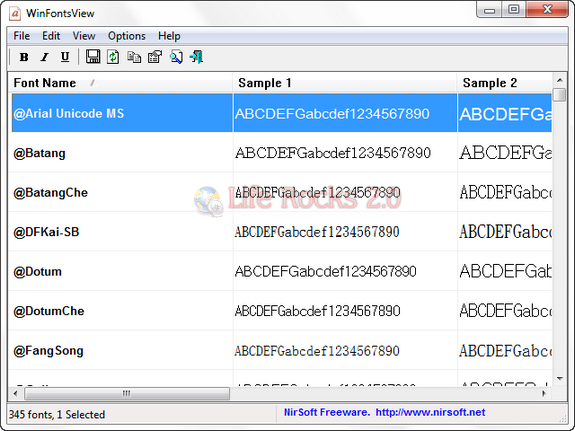Click the Save floppy disk icon

click(x=93, y=57)
